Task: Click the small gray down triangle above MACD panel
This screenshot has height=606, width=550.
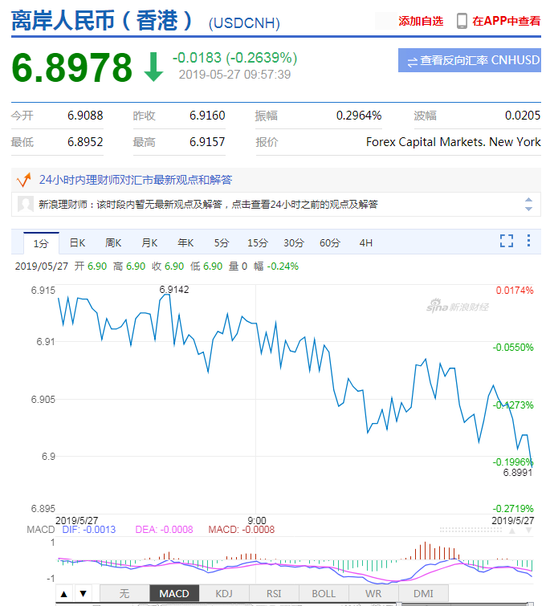Action: click(528, 531)
